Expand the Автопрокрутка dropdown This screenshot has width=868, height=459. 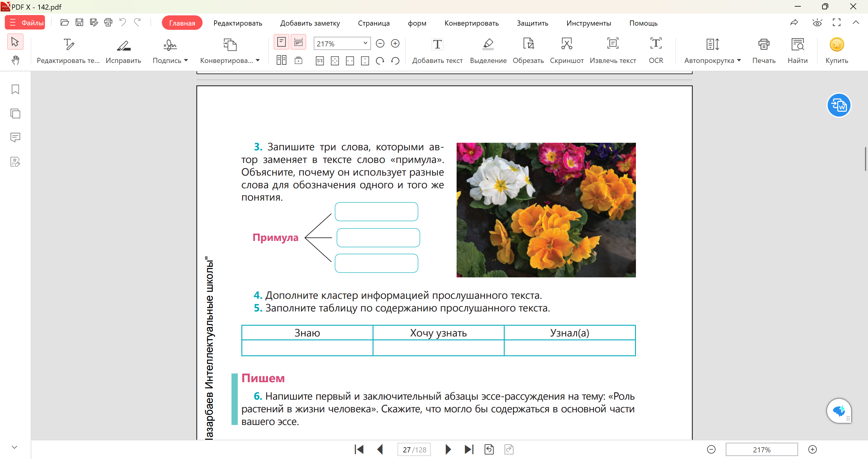pyautogui.click(x=739, y=61)
